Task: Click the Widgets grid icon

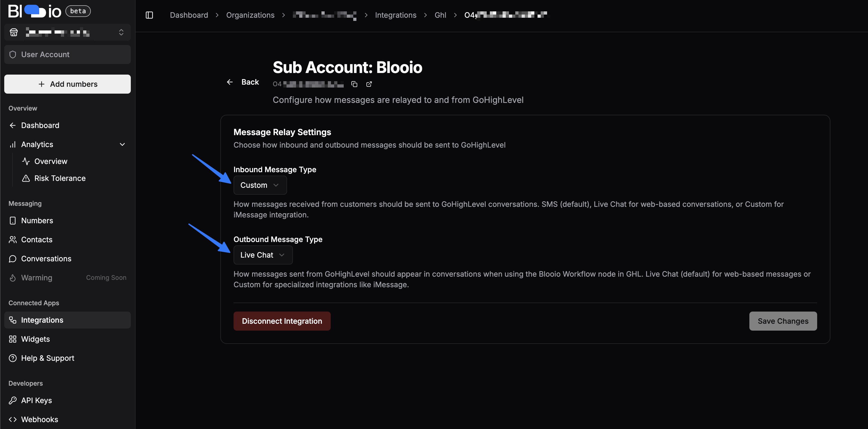Action: pos(13,339)
